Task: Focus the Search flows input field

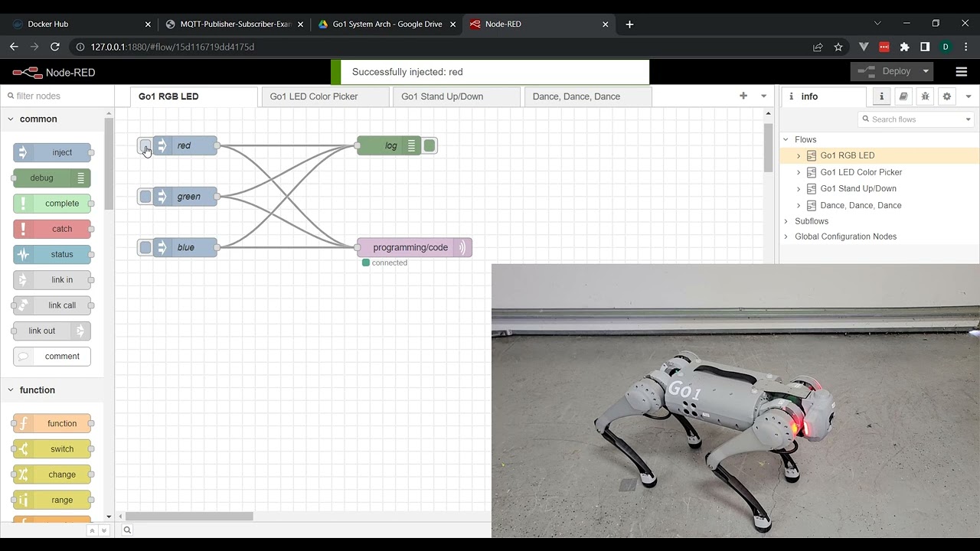Action: point(911,119)
